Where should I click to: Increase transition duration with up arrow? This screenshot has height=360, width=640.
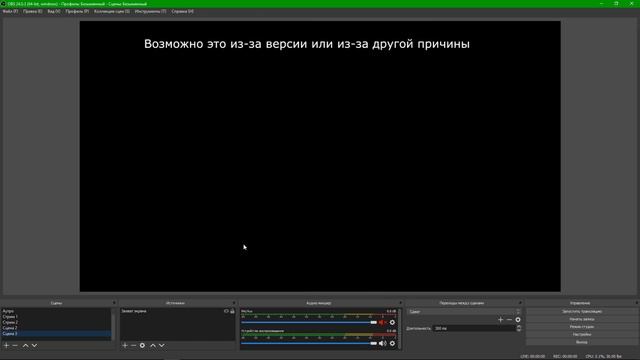click(x=519, y=327)
